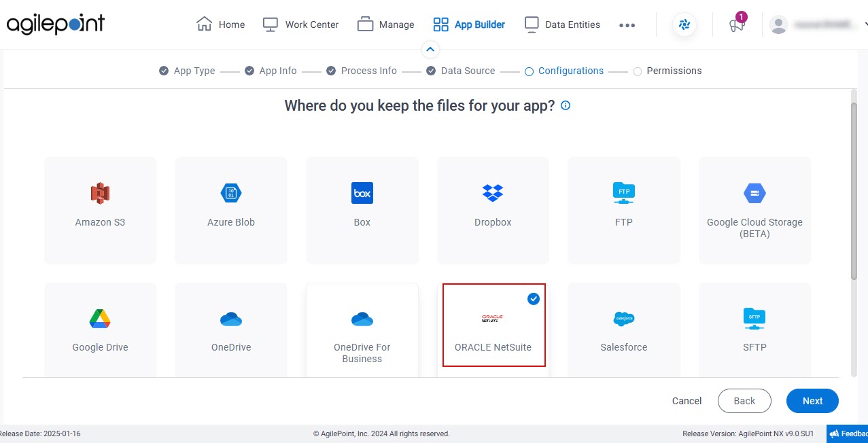Select the Amazon S3 storage icon

tap(101, 194)
